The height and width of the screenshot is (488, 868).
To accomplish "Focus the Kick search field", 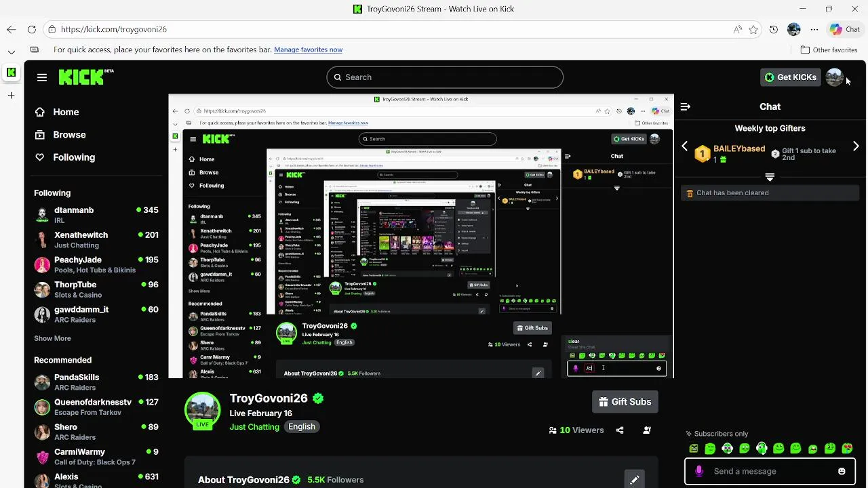I will point(445,77).
